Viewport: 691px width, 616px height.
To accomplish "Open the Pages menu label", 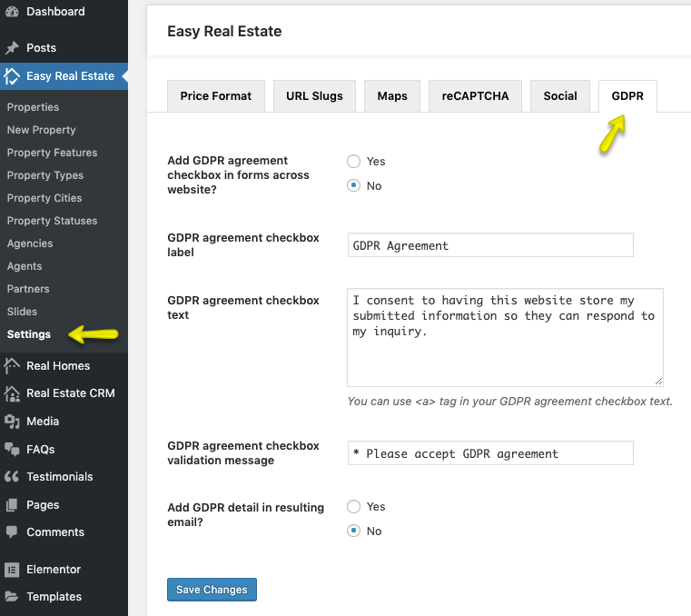I will coord(43,505).
